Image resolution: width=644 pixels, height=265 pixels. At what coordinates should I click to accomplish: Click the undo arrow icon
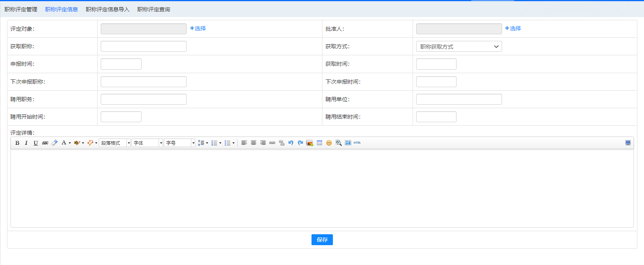[x=291, y=143]
